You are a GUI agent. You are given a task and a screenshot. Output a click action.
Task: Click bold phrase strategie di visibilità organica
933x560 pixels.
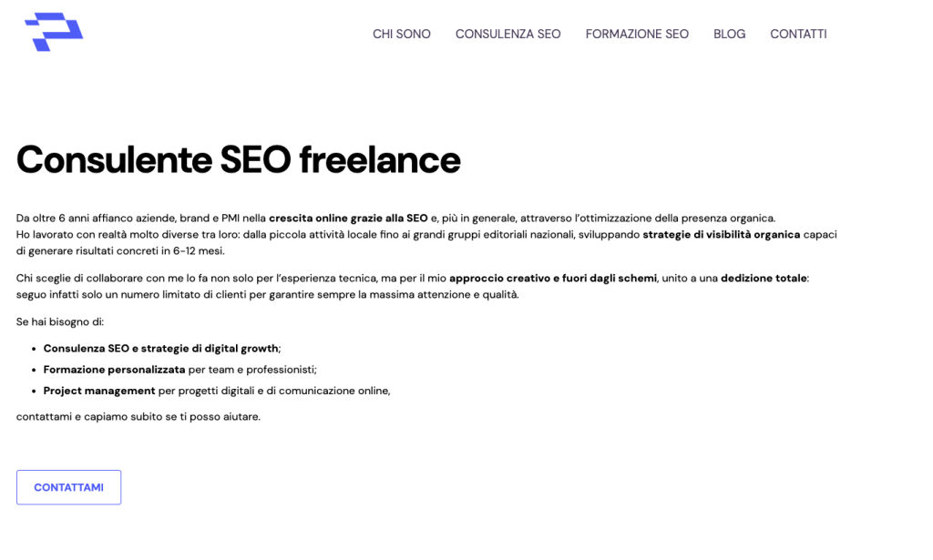pos(722,235)
